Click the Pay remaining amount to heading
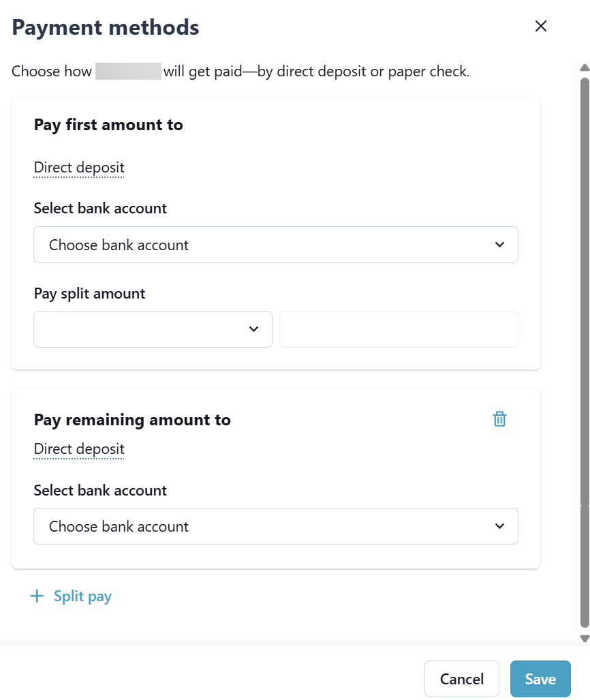This screenshot has width=590, height=700. click(x=132, y=420)
